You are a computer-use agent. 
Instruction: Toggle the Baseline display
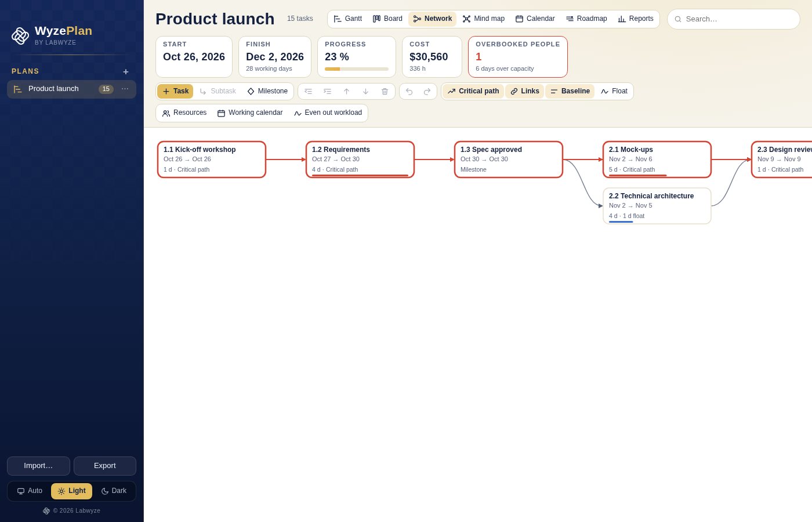[570, 92]
